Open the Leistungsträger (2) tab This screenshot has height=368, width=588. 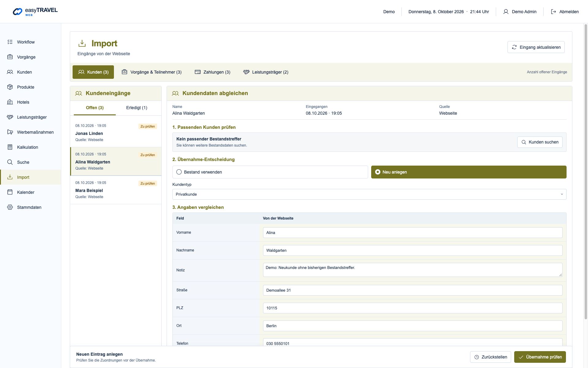tap(266, 72)
